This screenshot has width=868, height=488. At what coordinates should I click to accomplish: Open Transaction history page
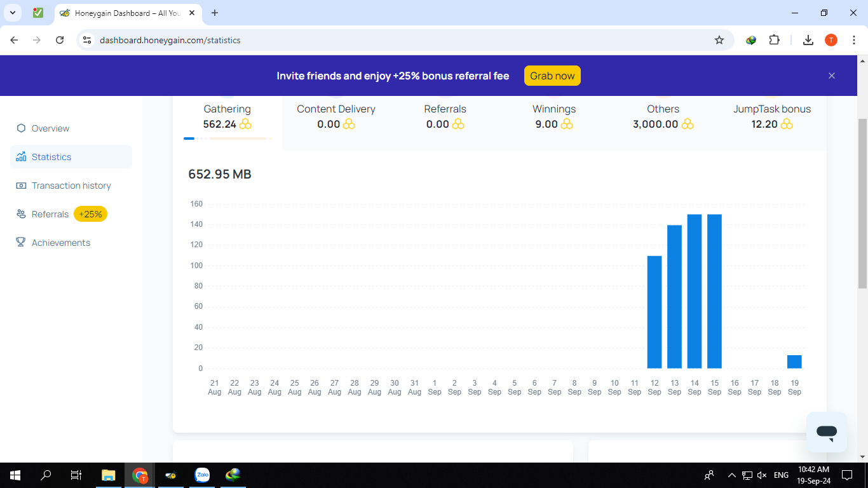pos(71,186)
